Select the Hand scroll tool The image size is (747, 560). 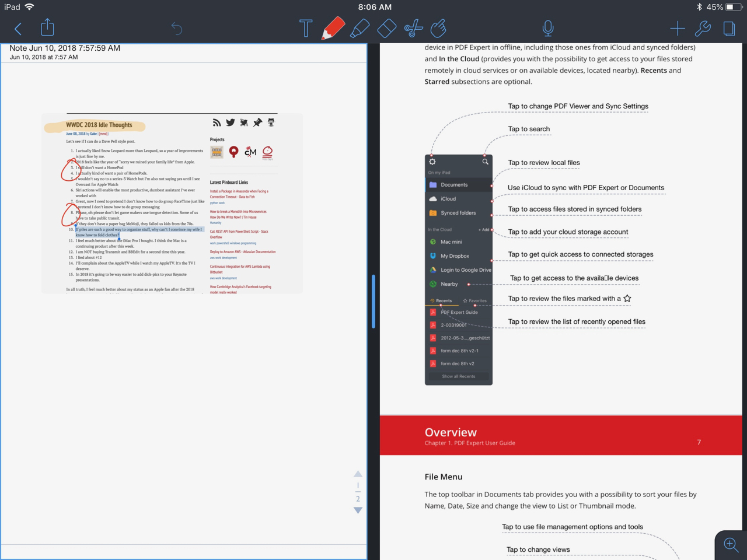pyautogui.click(x=438, y=28)
